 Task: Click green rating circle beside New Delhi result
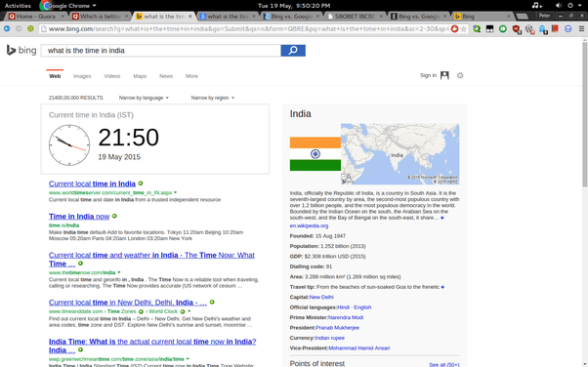212,302
